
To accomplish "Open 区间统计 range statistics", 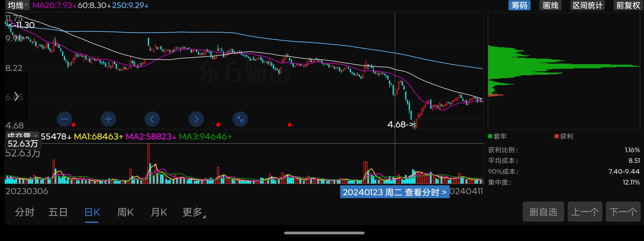I will [x=587, y=5].
